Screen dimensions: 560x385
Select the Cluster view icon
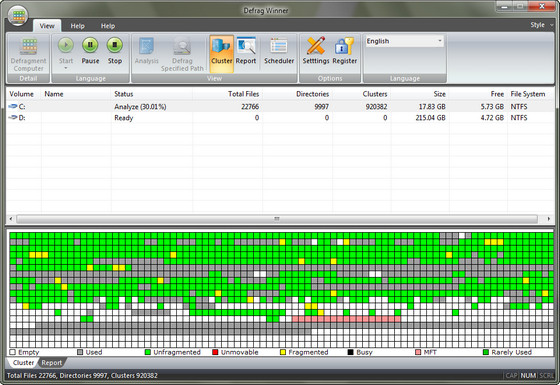click(x=221, y=46)
